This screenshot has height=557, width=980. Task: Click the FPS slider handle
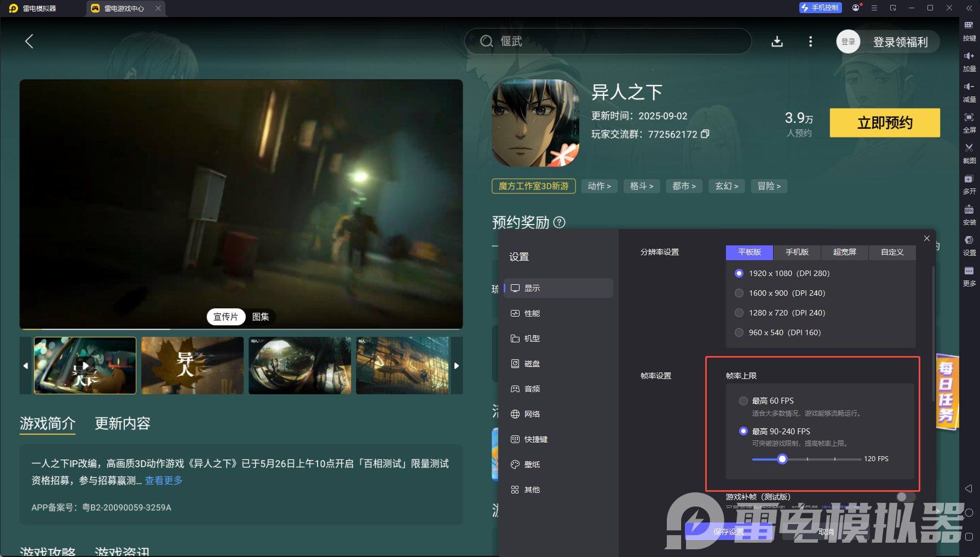782,459
